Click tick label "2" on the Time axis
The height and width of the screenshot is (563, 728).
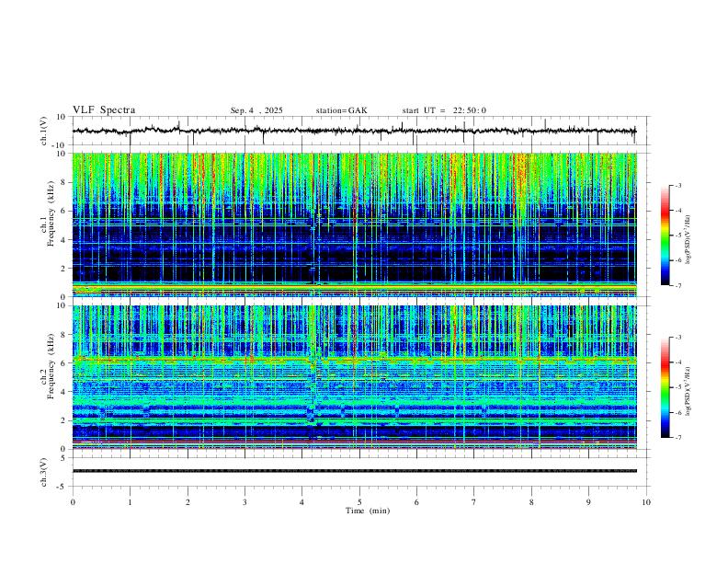pos(188,502)
